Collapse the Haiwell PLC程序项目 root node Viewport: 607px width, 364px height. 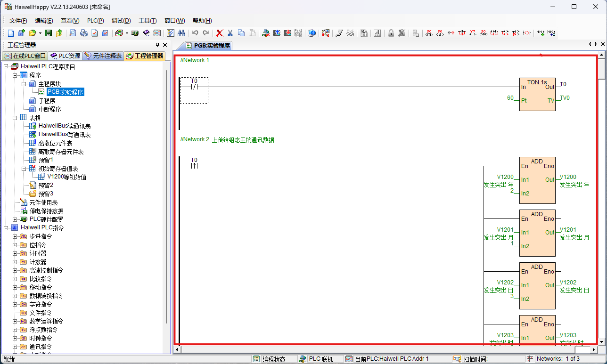click(x=6, y=67)
